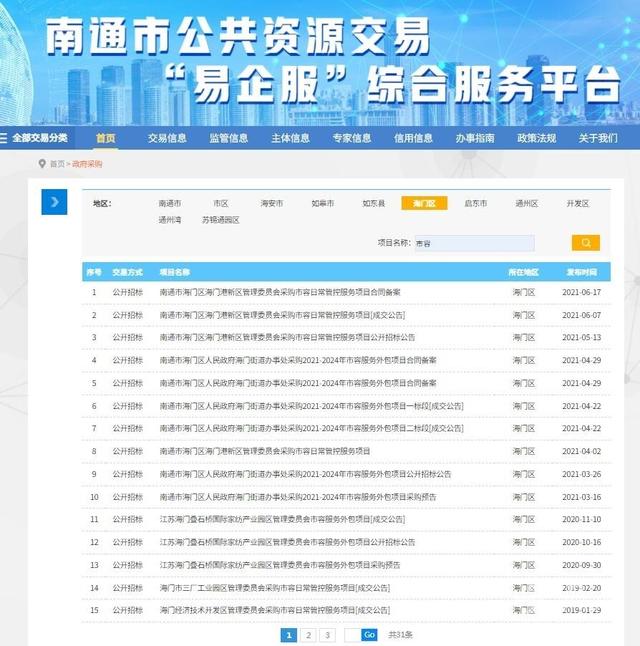Click the Go pagination button
The width and height of the screenshot is (640, 646).
[x=369, y=635]
